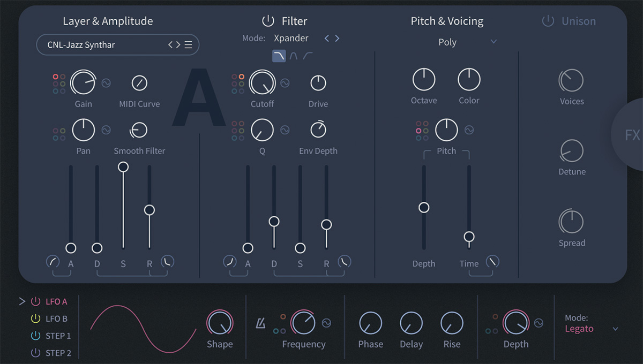Click the MIDI Curve control
The width and height of the screenshot is (643, 364).
pos(139,83)
